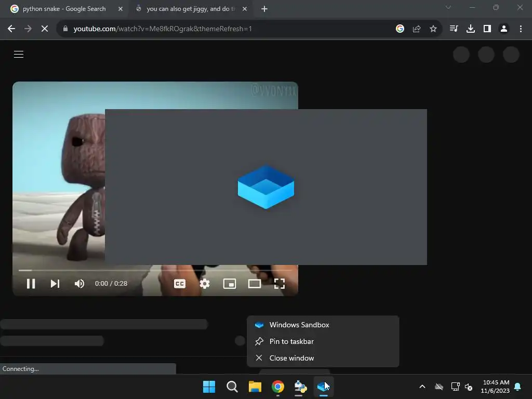
Task: Switch to miniplayer mode
Action: (x=229, y=284)
